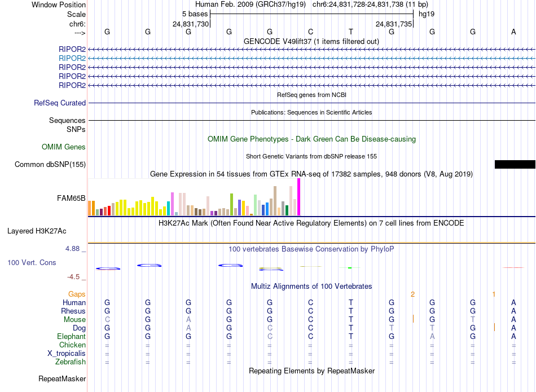
Task: Click the ---> base sequence direction label
Action: click(x=80, y=33)
